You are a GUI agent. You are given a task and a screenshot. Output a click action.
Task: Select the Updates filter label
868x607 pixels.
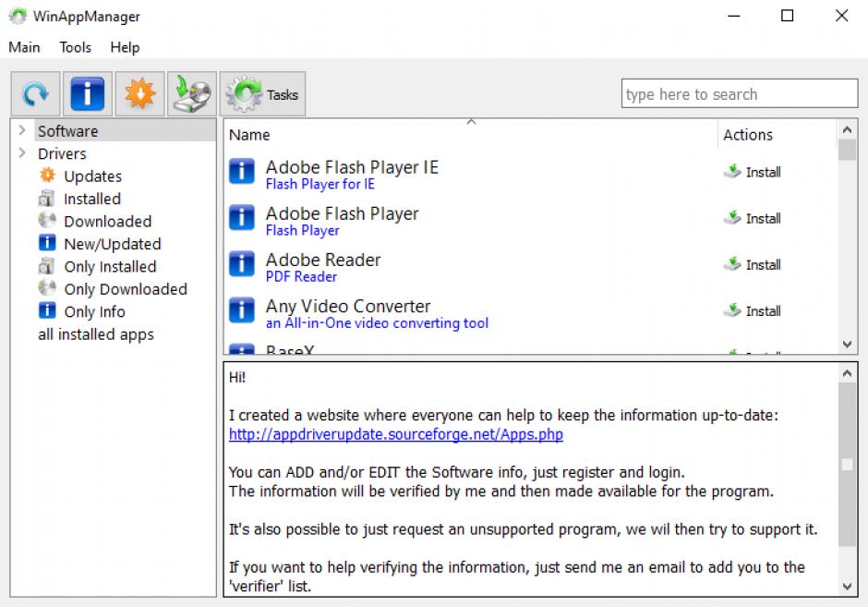pos(93,176)
